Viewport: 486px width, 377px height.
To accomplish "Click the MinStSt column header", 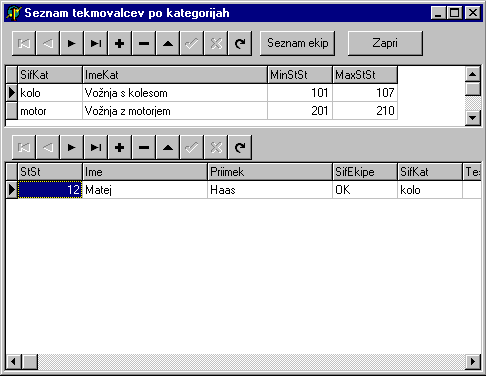I will click(300, 75).
